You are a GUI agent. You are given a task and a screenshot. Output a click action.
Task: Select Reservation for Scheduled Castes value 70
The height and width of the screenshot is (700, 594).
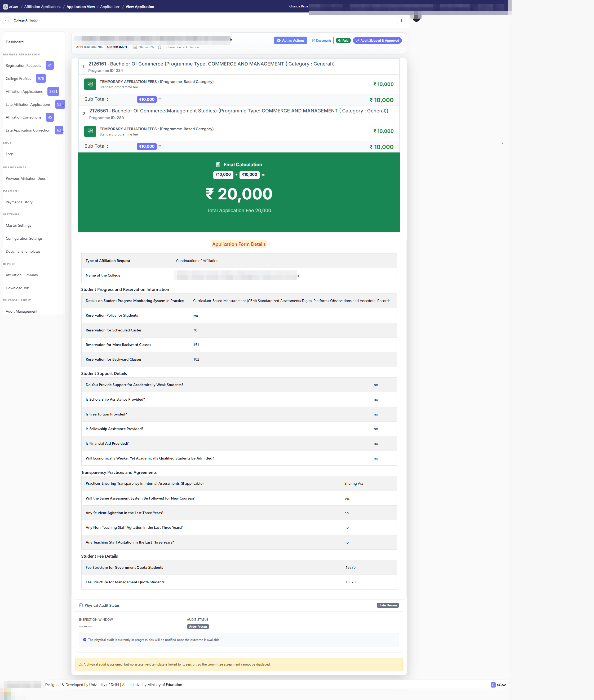pos(195,330)
